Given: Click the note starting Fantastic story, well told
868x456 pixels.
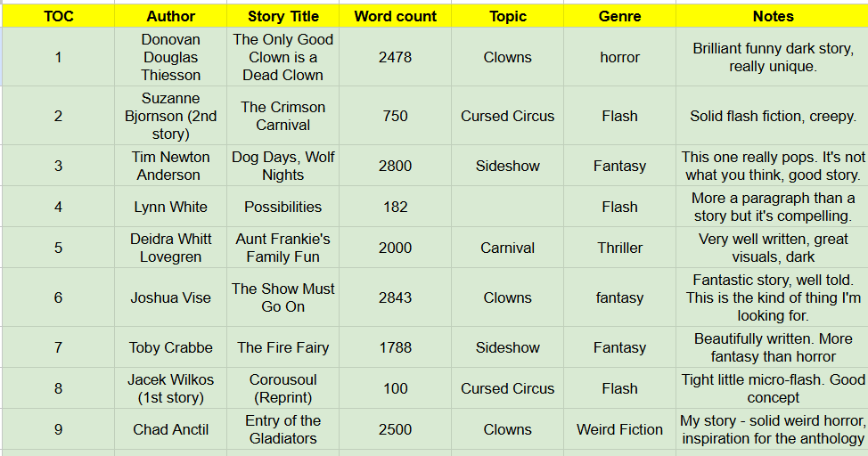Looking at the screenshot, I should [773, 297].
